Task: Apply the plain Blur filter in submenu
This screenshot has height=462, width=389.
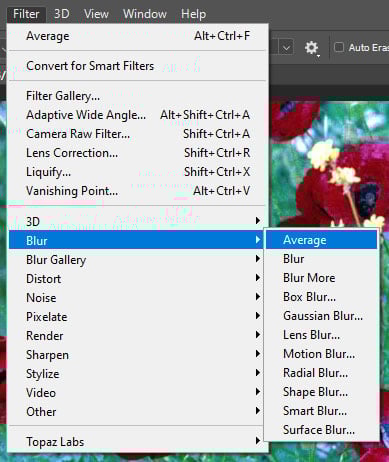Action: point(322,259)
